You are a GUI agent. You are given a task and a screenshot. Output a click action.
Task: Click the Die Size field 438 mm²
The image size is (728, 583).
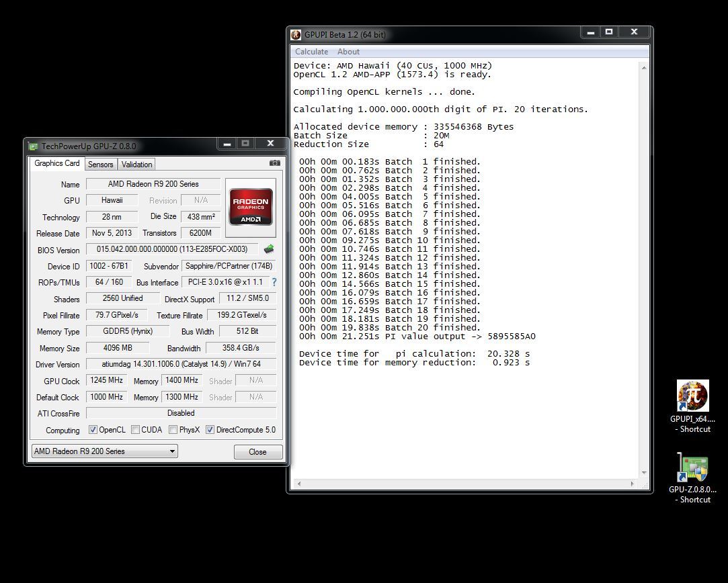tap(200, 216)
